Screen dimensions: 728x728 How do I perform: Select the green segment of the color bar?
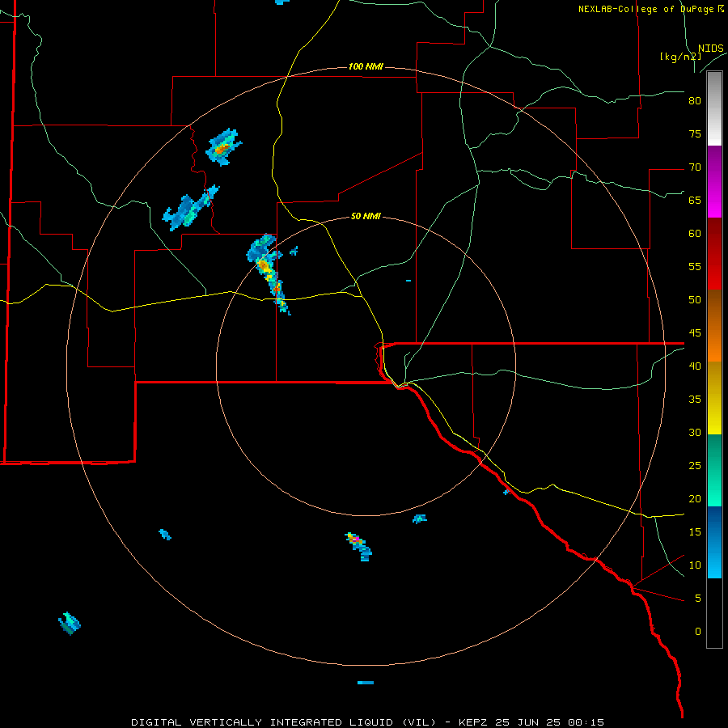pyautogui.click(x=714, y=470)
